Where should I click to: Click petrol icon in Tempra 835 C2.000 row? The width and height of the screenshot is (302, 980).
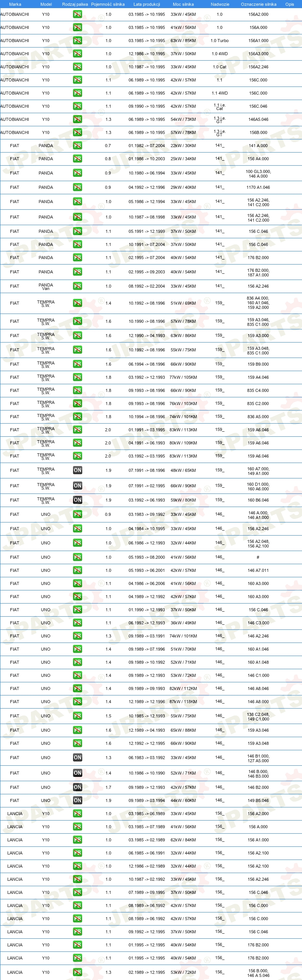(x=77, y=404)
